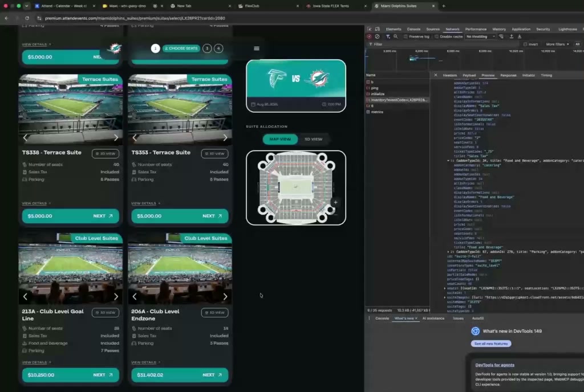Viewport: 584px width, 392px height.
Task: Click See all new features button
Action: 491,344
